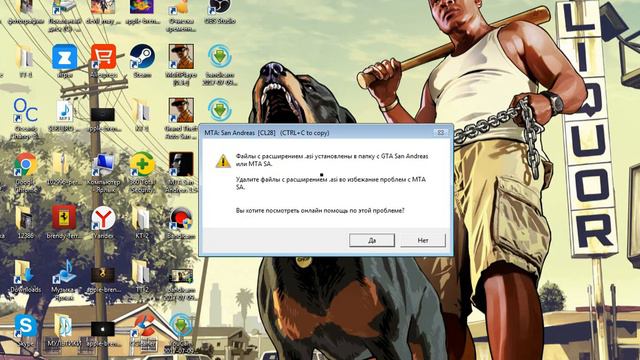640x360 pixels.
Task: Click the yellow warning triangle icon in dialog
Action: pos(223,161)
